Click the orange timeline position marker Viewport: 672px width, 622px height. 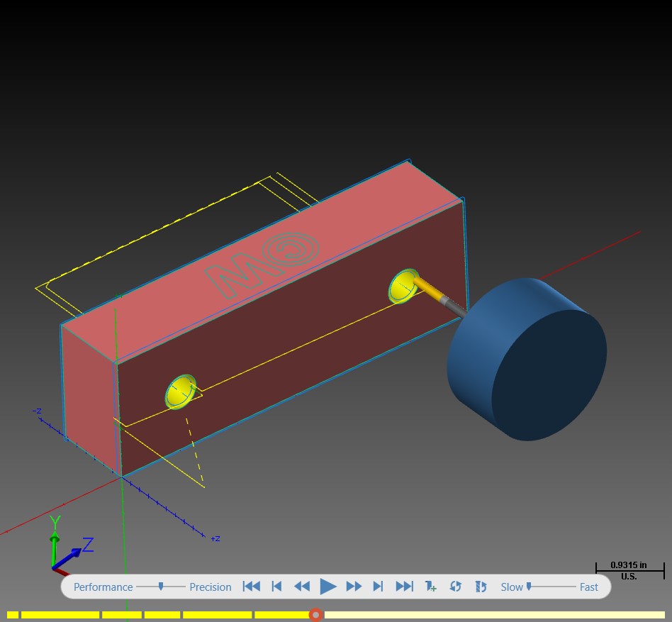316,615
